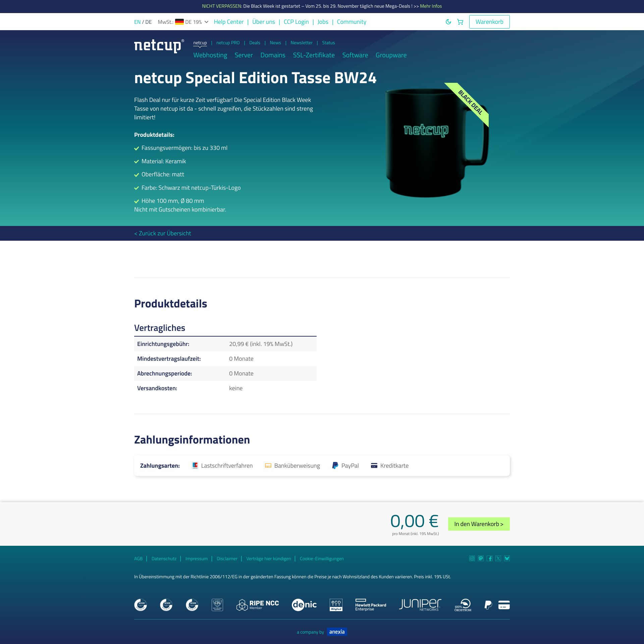Open the Status tab
Viewport: 644px width, 644px height.
pos(328,43)
